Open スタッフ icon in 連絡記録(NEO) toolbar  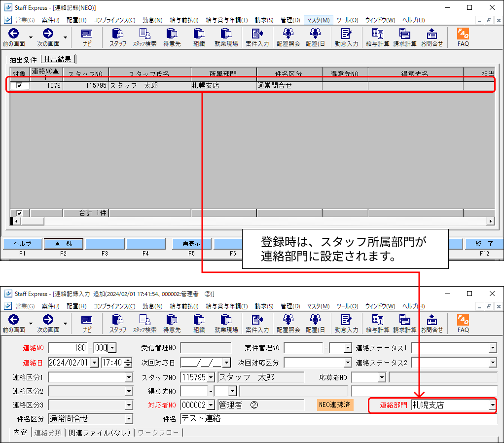(118, 37)
